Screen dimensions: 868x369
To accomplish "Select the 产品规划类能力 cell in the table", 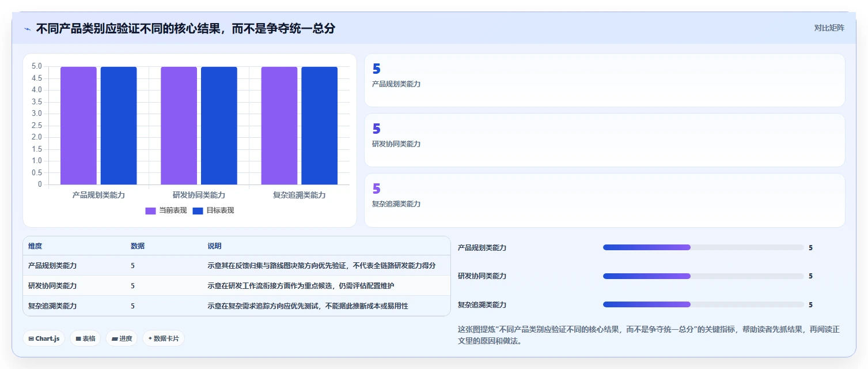I will [52, 266].
